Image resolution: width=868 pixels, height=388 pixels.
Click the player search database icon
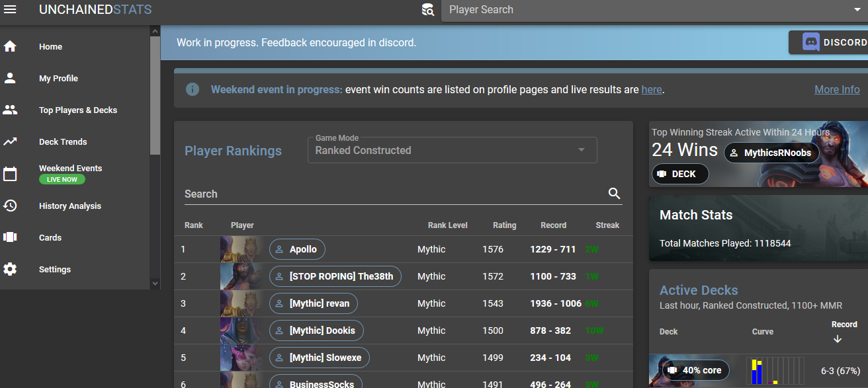point(427,10)
